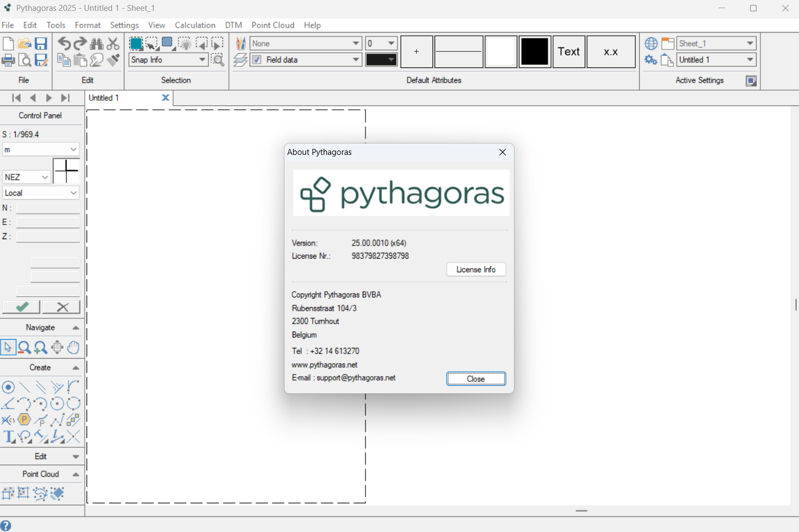Image resolution: width=799 pixels, height=532 pixels.
Task: Open the Calculation menu
Action: 195,25
